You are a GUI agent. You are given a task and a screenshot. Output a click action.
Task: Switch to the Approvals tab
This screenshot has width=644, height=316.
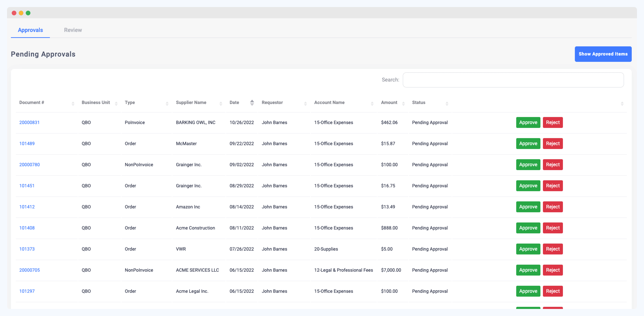click(x=31, y=30)
